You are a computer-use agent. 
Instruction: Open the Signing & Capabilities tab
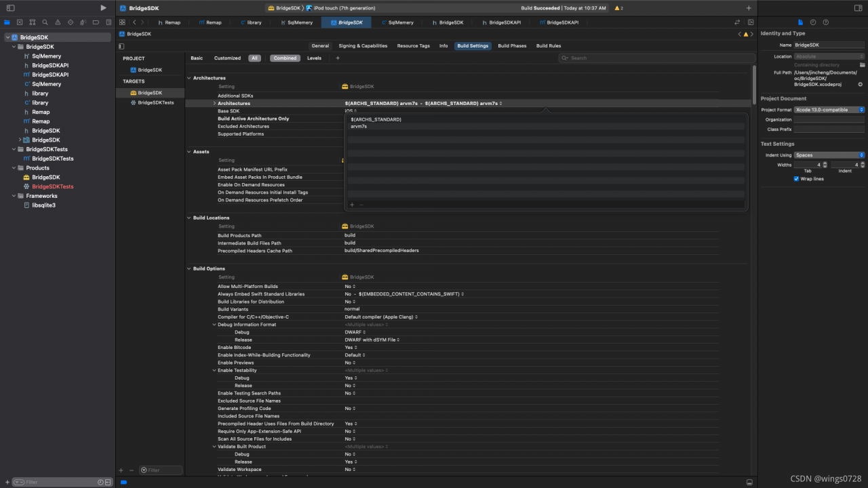363,46
